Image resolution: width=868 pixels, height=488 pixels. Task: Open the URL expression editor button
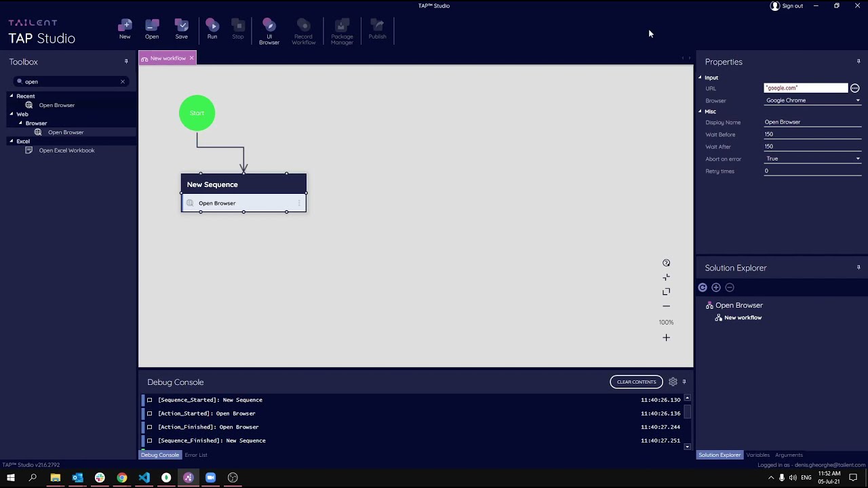[x=855, y=88]
